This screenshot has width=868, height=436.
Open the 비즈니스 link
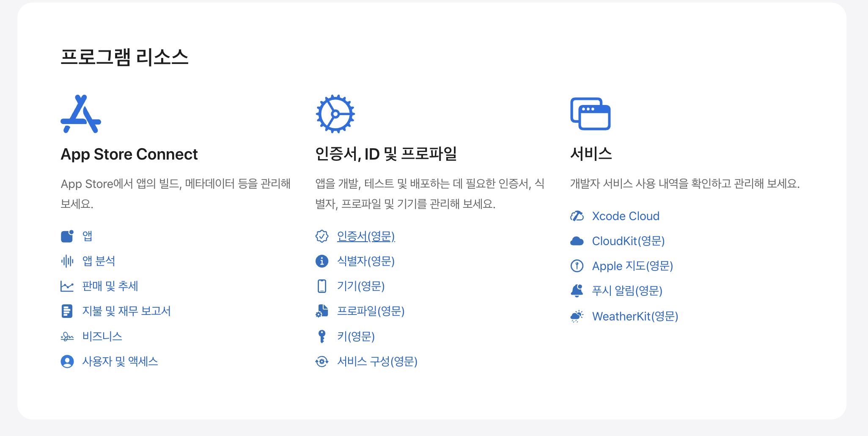[x=102, y=337]
